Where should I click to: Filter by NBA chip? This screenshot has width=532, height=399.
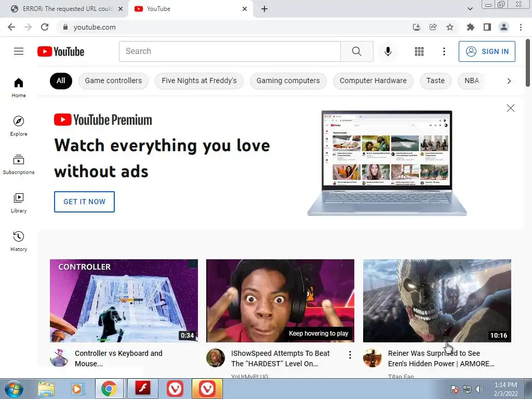(x=472, y=81)
